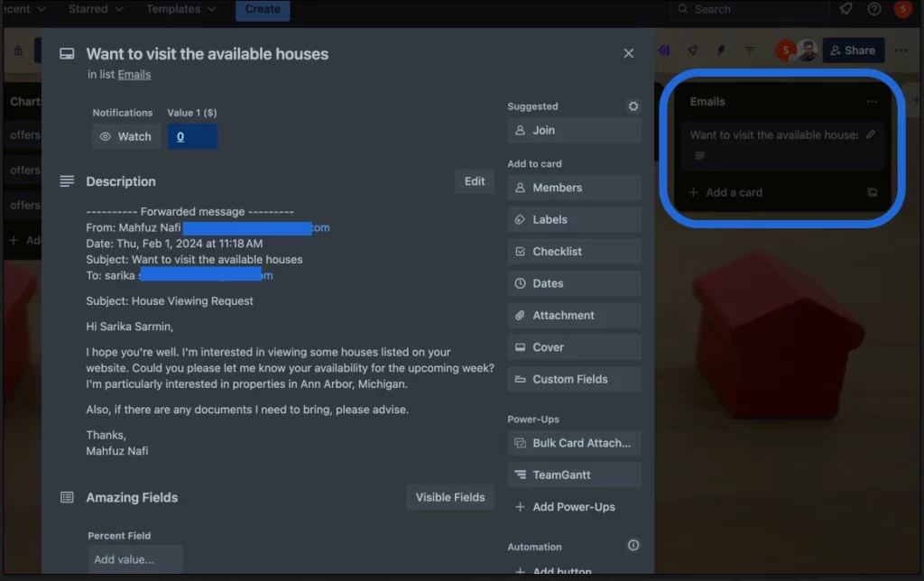This screenshot has height=581, width=924.
Task: Open notifications bell icon
Action: pyautogui.click(x=845, y=9)
